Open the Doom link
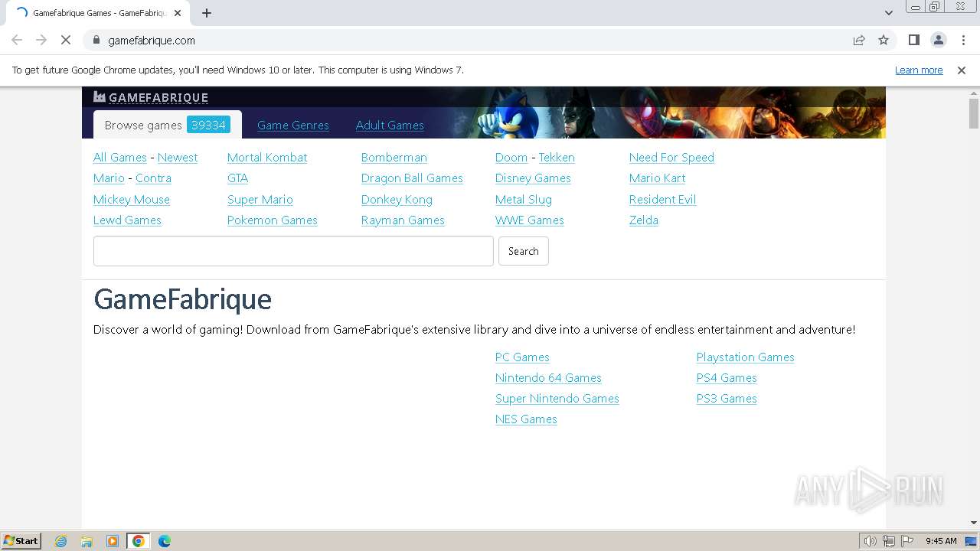Image resolution: width=980 pixels, height=551 pixels. [511, 158]
